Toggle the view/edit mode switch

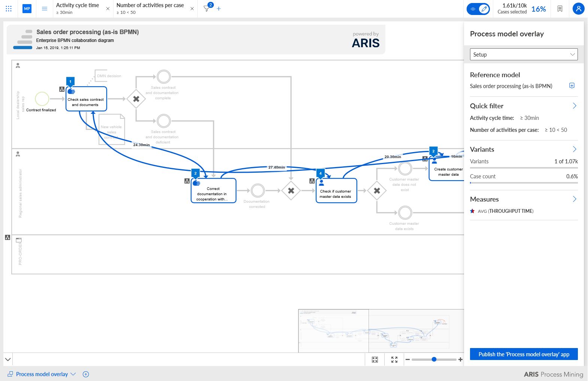(x=478, y=9)
